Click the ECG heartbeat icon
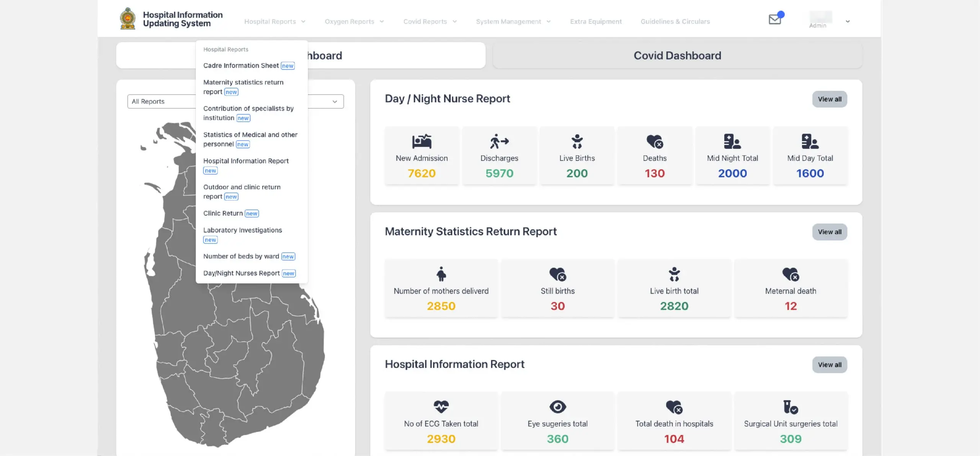 coord(441,407)
